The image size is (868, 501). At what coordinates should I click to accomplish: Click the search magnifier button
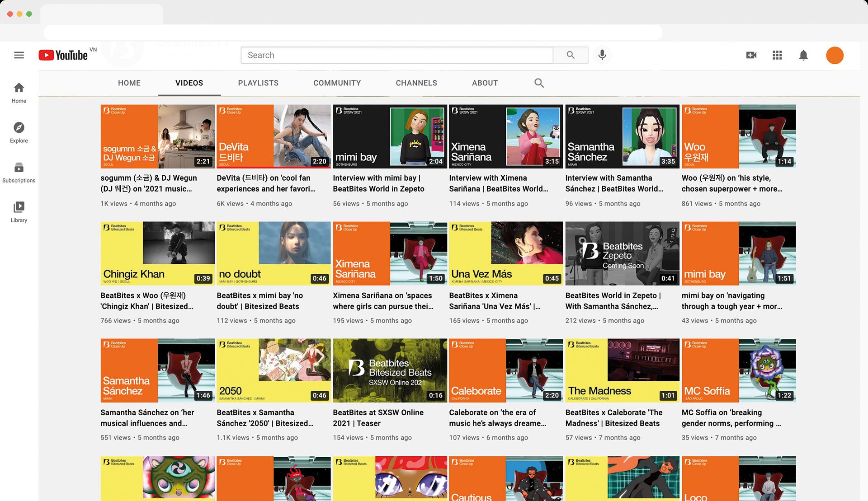click(x=571, y=55)
